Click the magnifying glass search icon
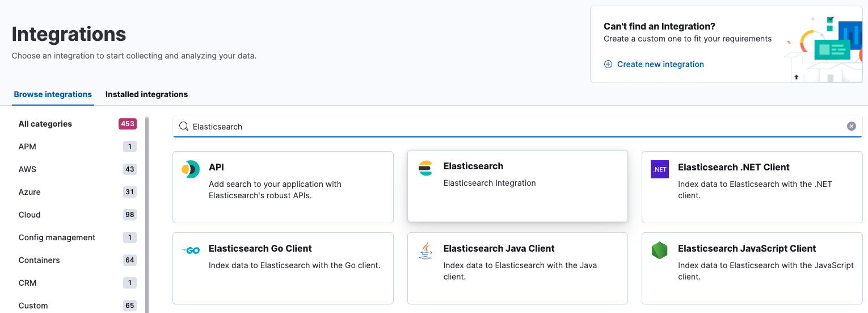Image resolution: width=868 pixels, height=313 pixels. 184,126
